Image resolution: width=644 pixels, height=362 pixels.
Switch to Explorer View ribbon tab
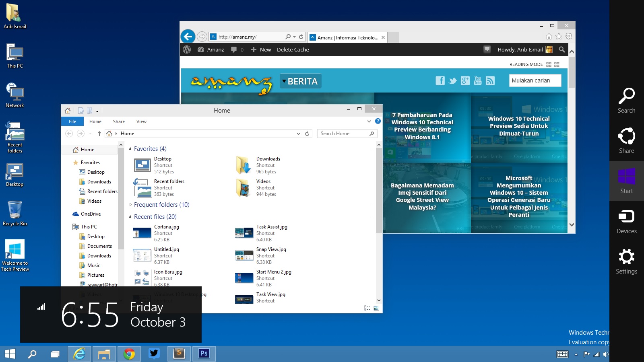point(141,121)
